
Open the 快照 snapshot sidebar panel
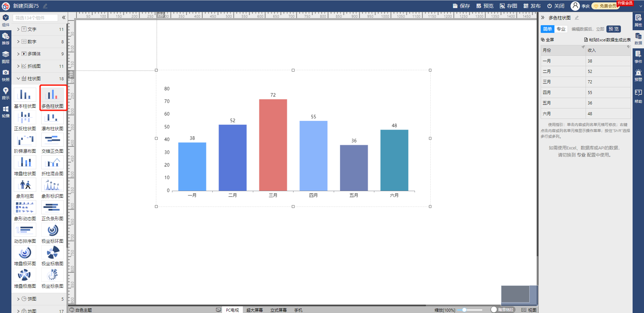(x=6, y=75)
